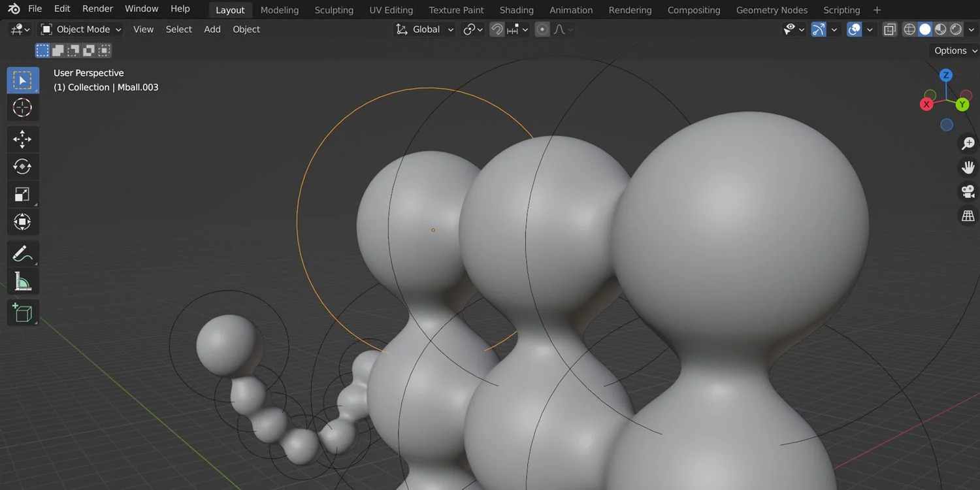This screenshot has width=980, height=490.
Task: Activate the Rotate tool
Action: [22, 167]
